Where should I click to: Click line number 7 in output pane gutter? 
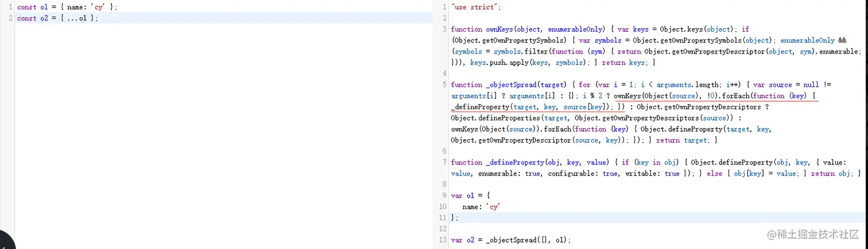(x=444, y=163)
